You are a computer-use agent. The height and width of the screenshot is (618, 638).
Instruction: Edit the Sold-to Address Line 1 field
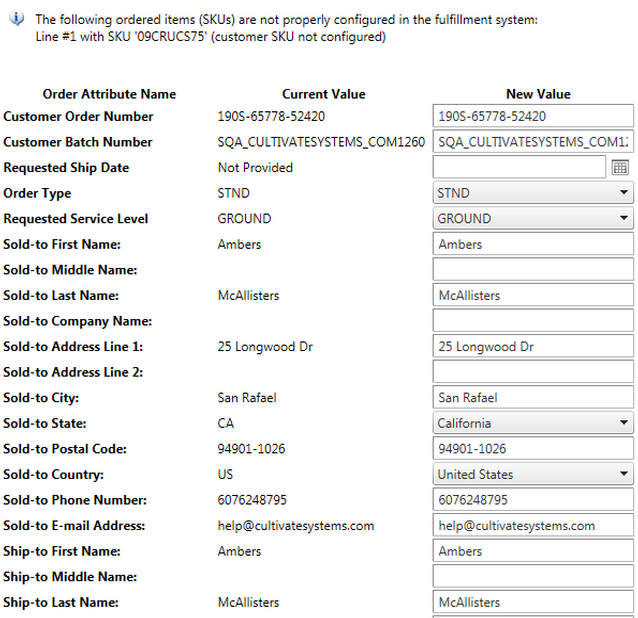tap(533, 347)
